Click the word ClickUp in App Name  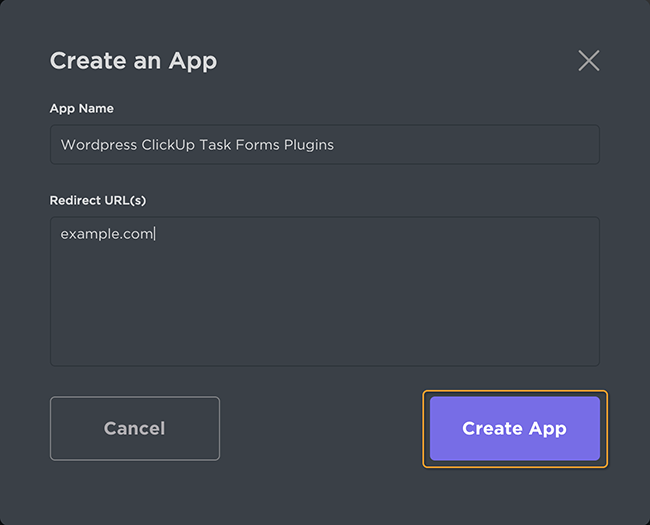coord(168,145)
